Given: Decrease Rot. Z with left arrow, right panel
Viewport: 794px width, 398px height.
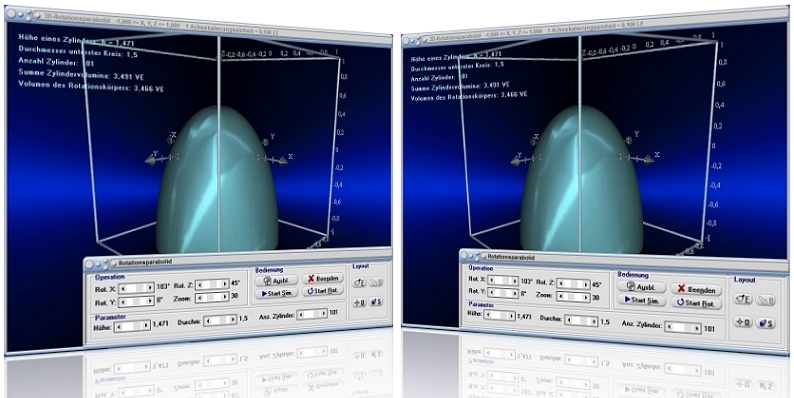Looking at the screenshot, I should point(561,284).
